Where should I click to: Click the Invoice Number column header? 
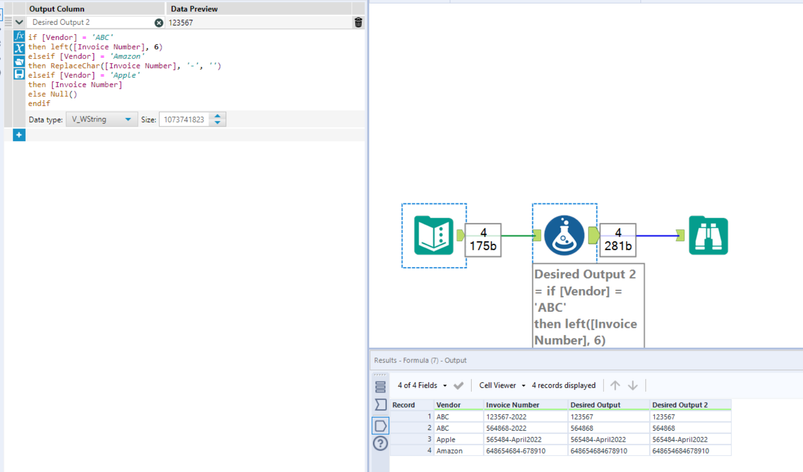(526, 405)
